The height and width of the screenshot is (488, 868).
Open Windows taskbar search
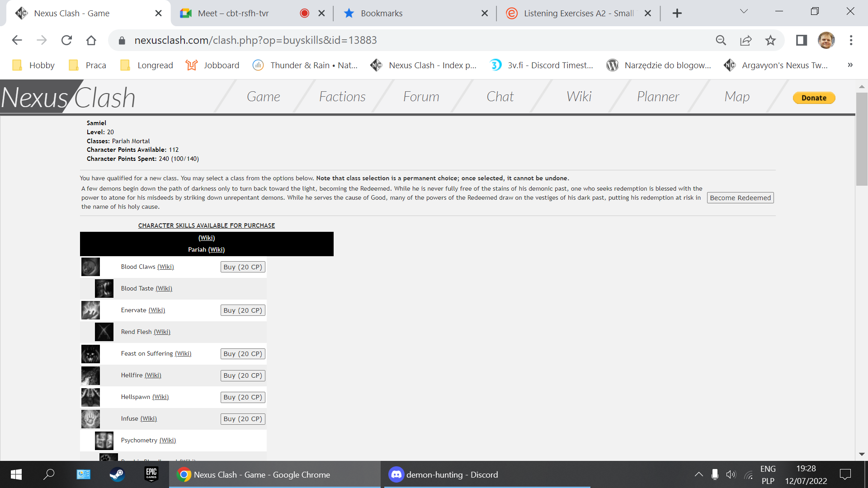[x=49, y=474]
